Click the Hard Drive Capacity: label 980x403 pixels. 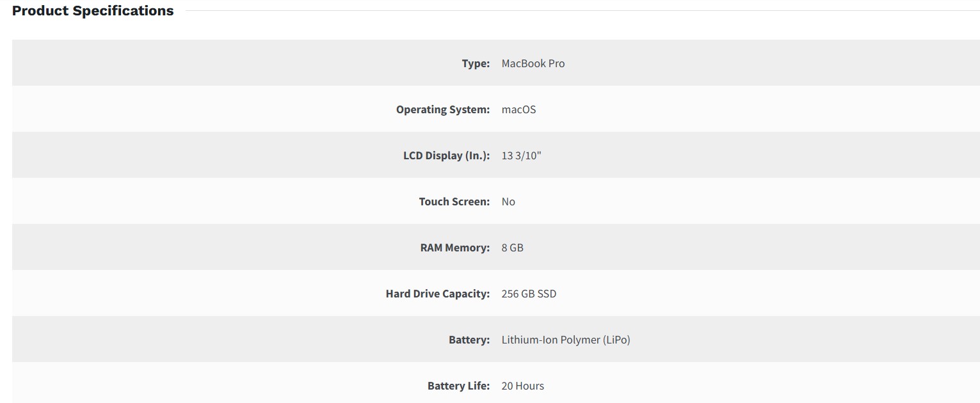[437, 294]
